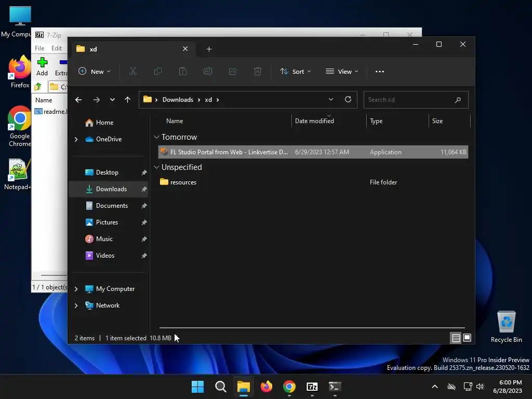Click the search magnifier in Search xd box

pyautogui.click(x=458, y=100)
